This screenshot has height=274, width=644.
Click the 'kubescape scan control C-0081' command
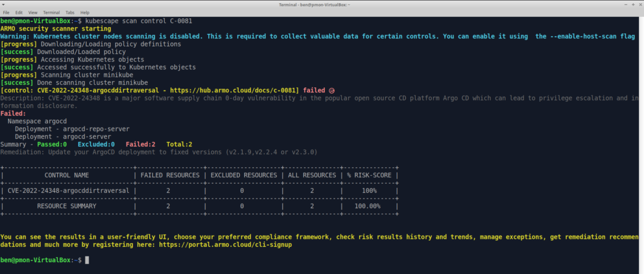point(138,21)
